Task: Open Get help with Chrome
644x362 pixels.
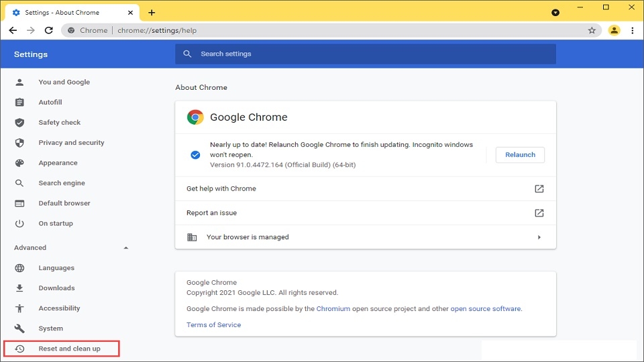Action: click(x=366, y=189)
